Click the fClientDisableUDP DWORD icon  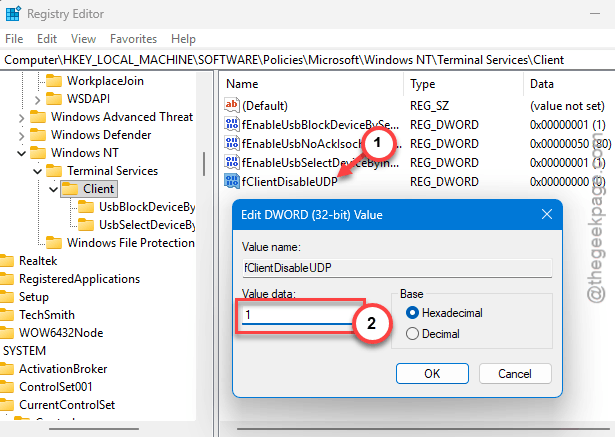coord(231,181)
